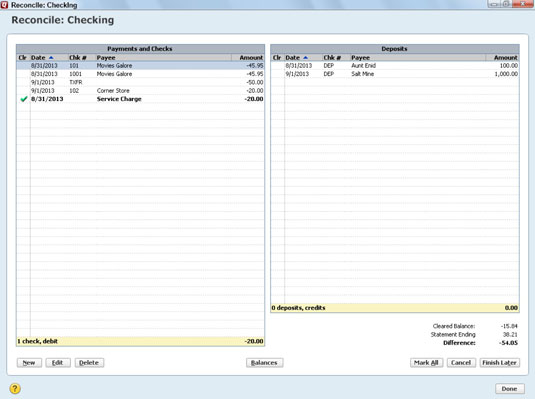The width and height of the screenshot is (535, 399).
Task: Click the Cancel button
Action: point(461,362)
